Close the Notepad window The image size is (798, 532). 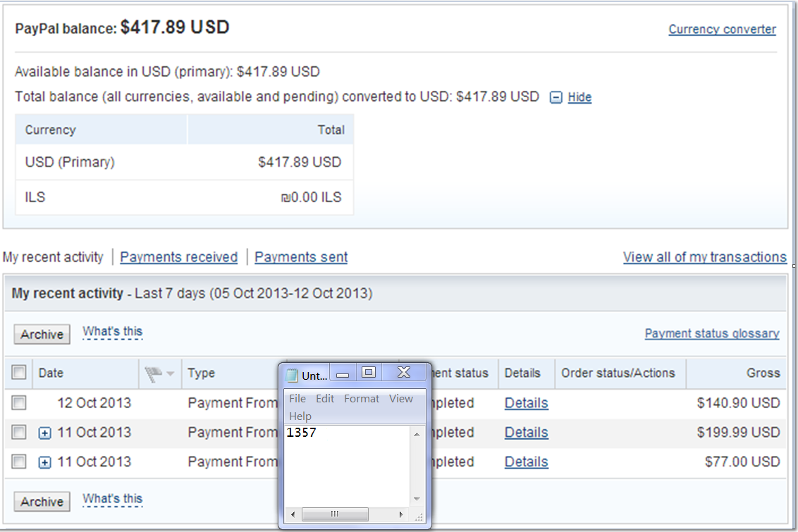403,373
